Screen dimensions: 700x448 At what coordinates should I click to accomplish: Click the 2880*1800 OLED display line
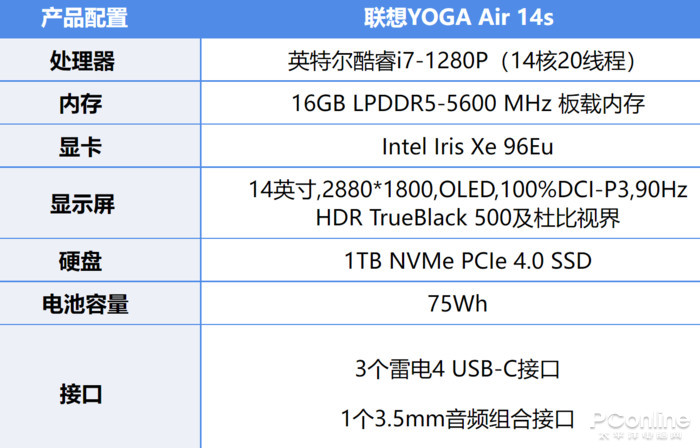coord(468,189)
